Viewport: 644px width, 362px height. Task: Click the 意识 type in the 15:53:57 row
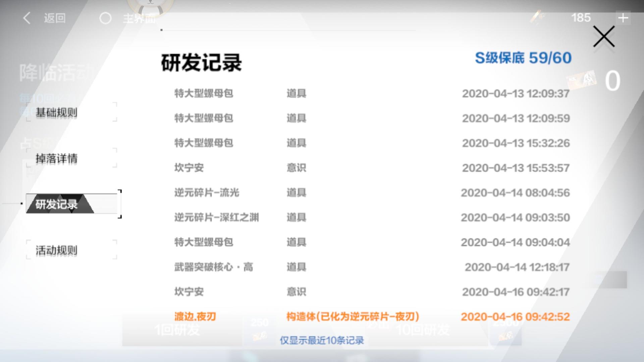[x=296, y=168]
